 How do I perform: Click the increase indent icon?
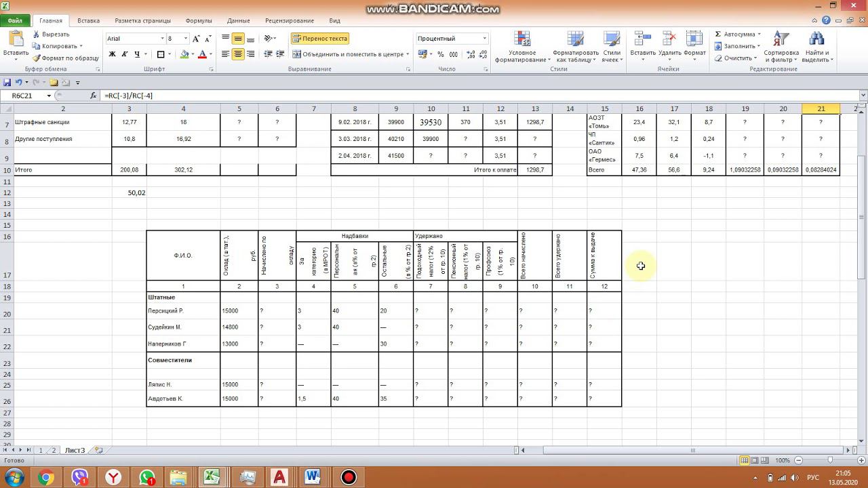coord(280,54)
